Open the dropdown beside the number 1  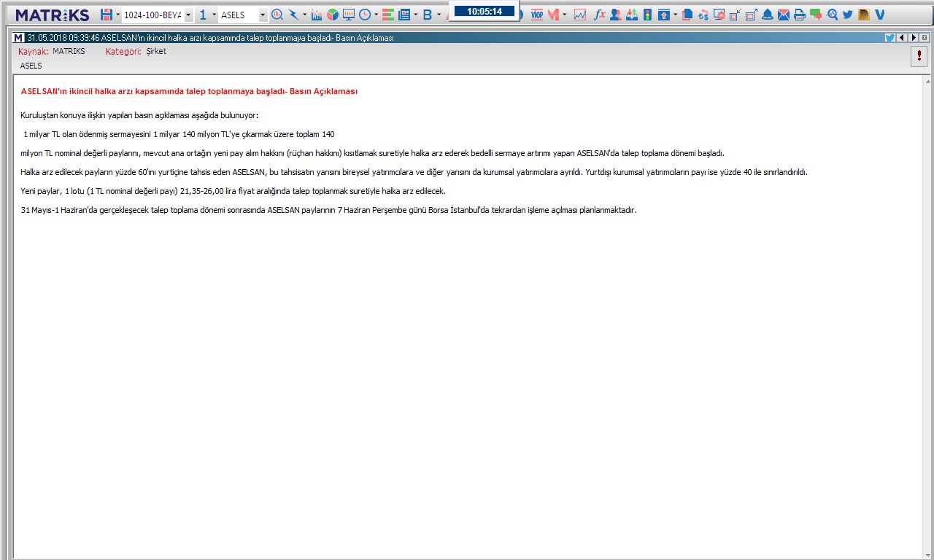214,15
